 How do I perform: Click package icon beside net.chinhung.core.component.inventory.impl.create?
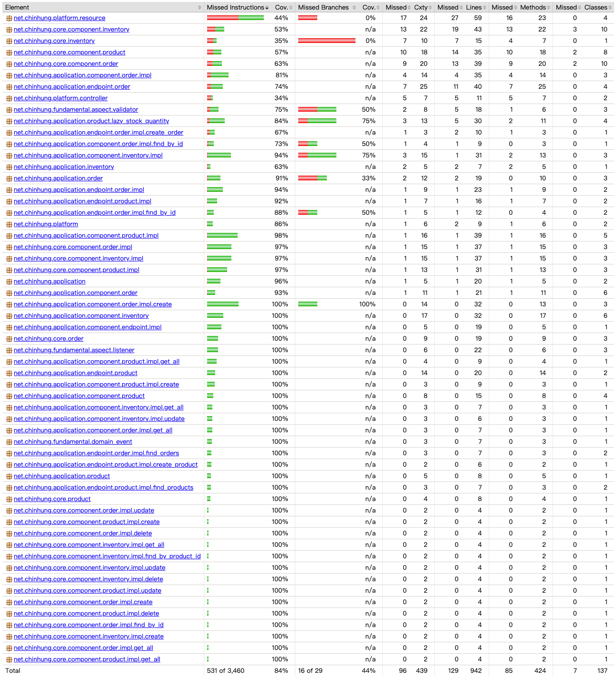click(9, 637)
